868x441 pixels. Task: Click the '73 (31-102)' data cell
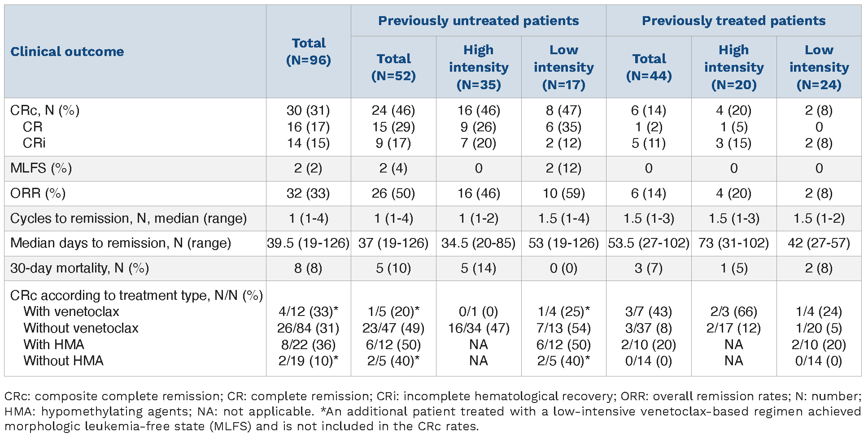(x=734, y=243)
